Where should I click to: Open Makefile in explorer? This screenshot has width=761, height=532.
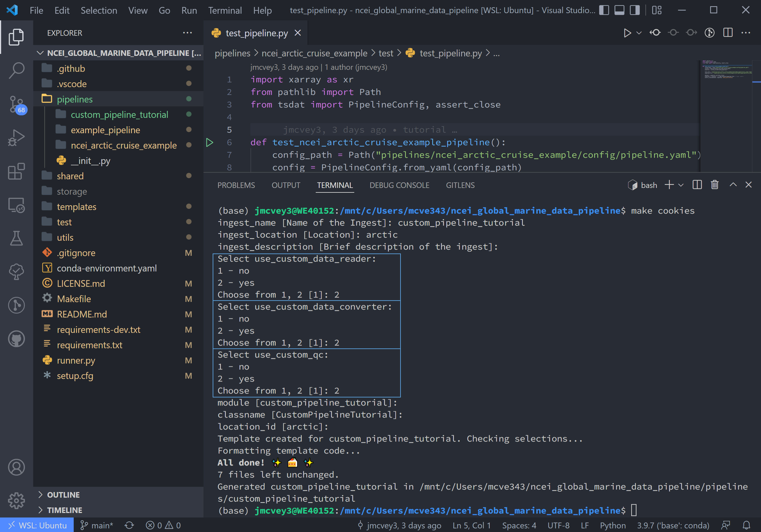coord(118,299)
